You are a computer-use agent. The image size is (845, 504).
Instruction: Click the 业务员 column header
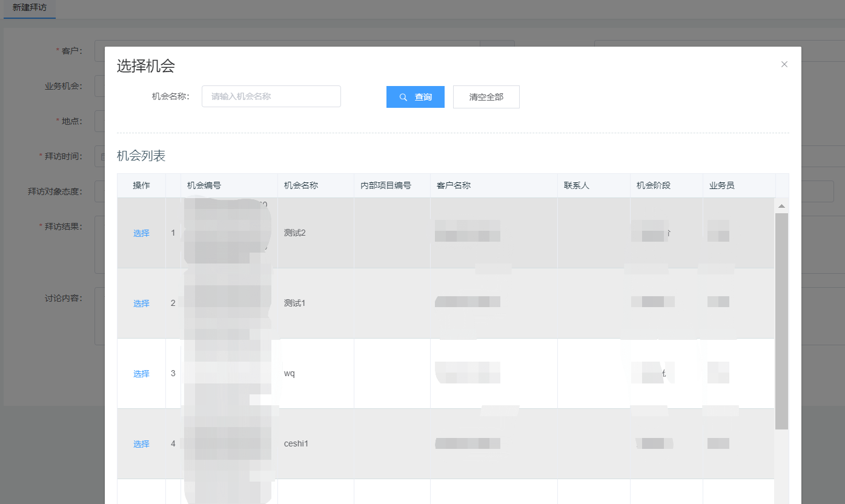(x=722, y=185)
